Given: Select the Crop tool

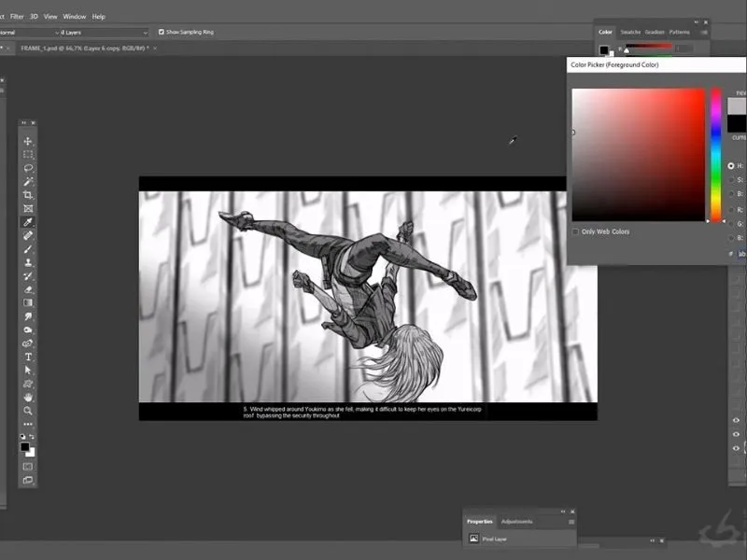Looking at the screenshot, I should tap(28, 195).
